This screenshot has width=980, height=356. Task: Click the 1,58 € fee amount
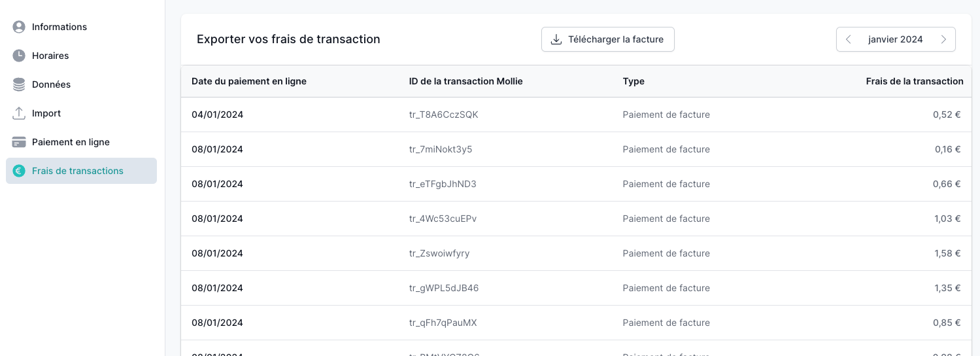[x=947, y=253]
